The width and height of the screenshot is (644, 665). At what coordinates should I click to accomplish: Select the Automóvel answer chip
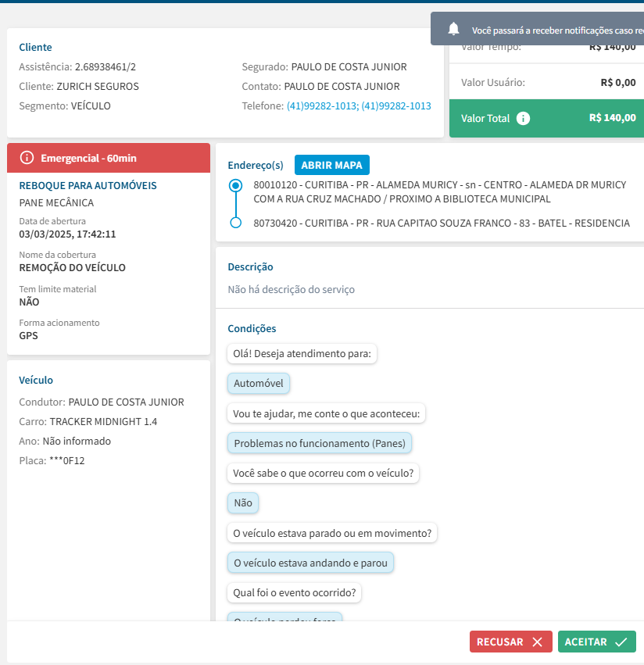259,384
